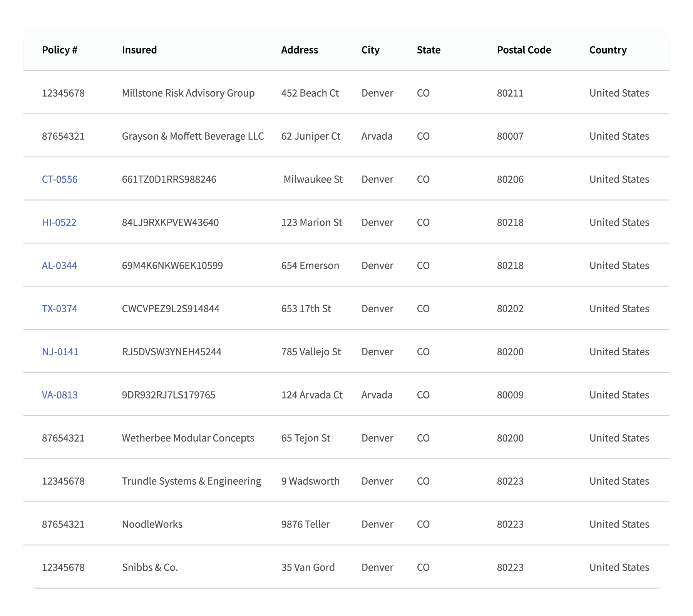Click the Country column header
The height and width of the screenshot is (616, 693).
(x=608, y=50)
